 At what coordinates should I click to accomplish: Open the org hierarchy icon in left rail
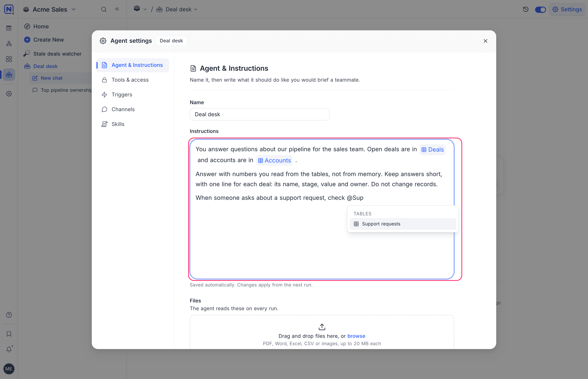click(9, 44)
